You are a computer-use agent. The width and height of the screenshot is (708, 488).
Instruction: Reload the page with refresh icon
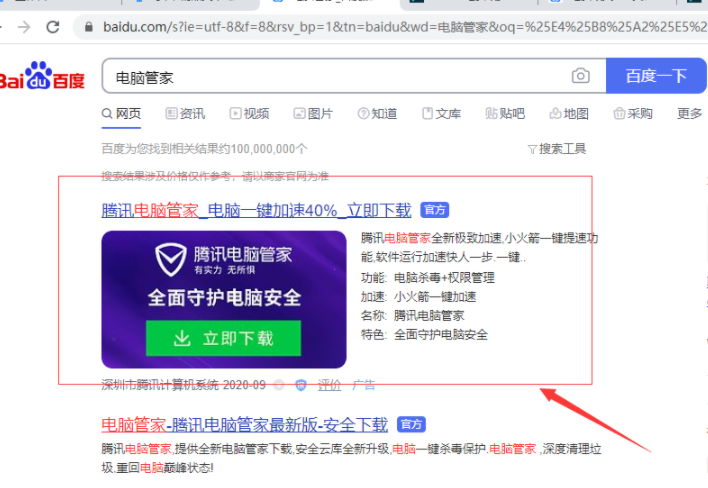(x=53, y=27)
